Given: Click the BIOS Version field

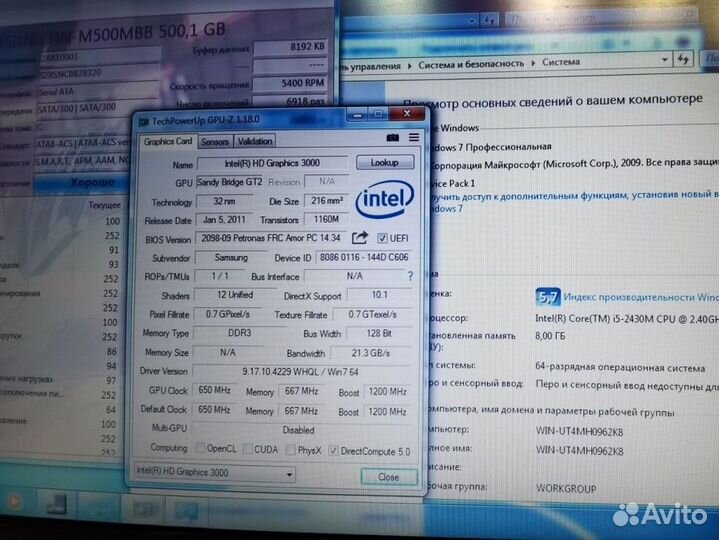Looking at the screenshot, I should (271, 238).
